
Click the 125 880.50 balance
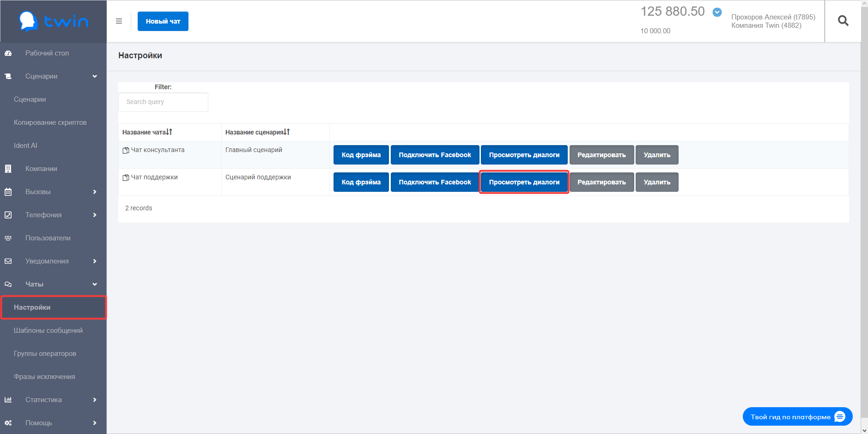click(673, 12)
